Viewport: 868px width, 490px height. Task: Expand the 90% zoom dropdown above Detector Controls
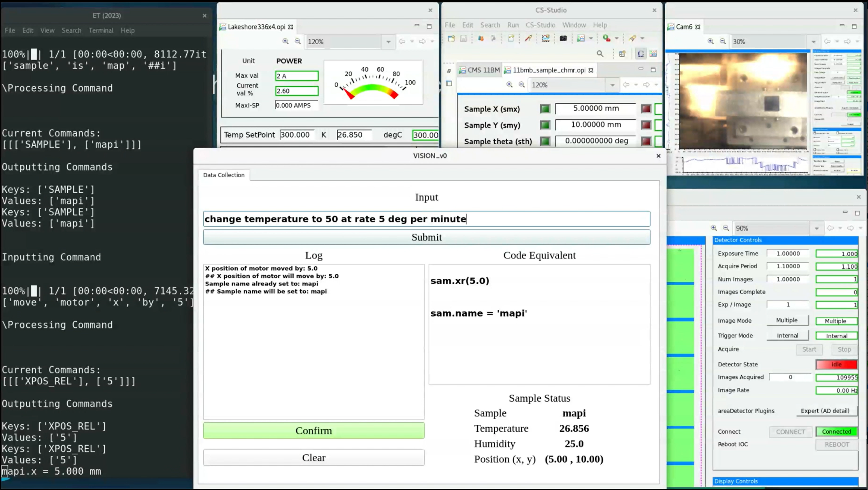click(x=817, y=228)
